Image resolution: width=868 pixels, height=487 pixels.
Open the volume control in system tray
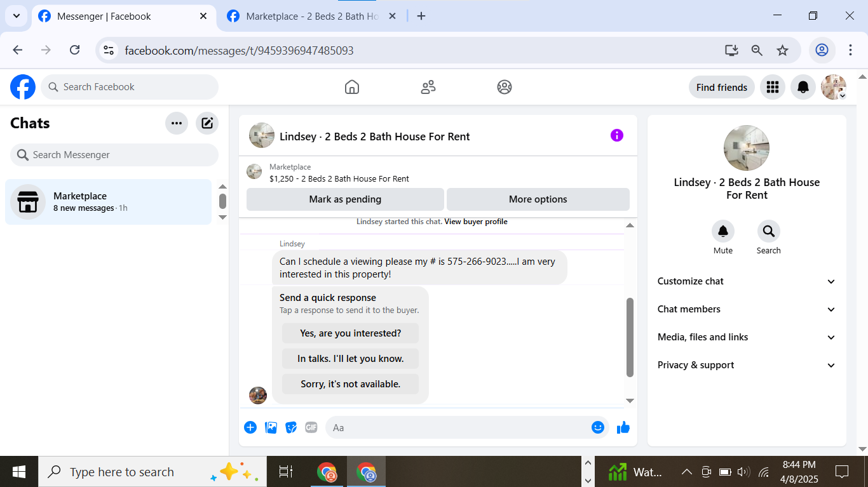tap(743, 472)
